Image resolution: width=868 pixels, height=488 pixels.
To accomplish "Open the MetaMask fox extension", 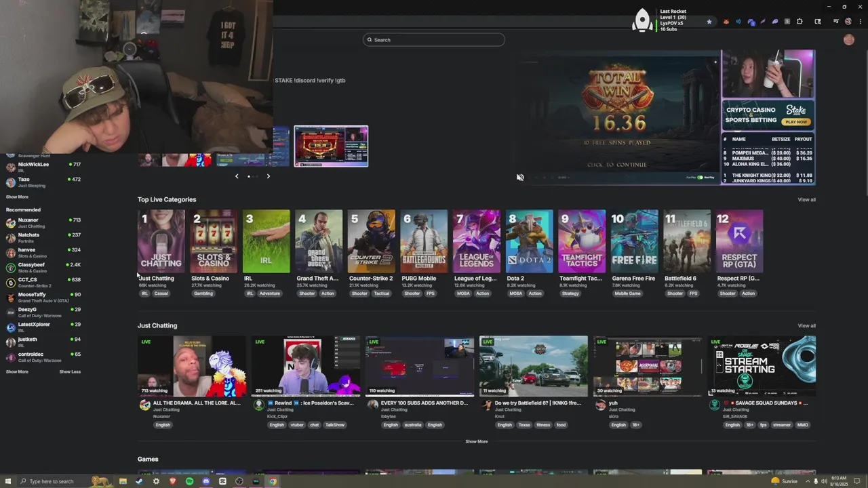I will [726, 22].
